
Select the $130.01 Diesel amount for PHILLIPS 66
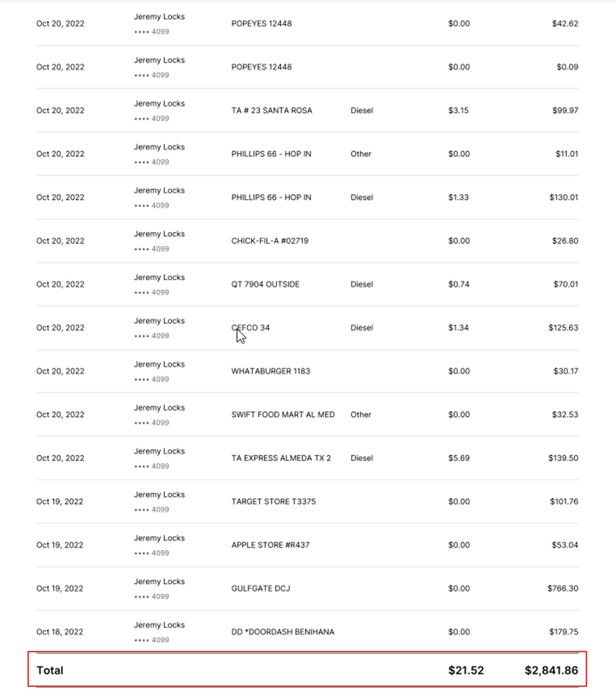[564, 197]
